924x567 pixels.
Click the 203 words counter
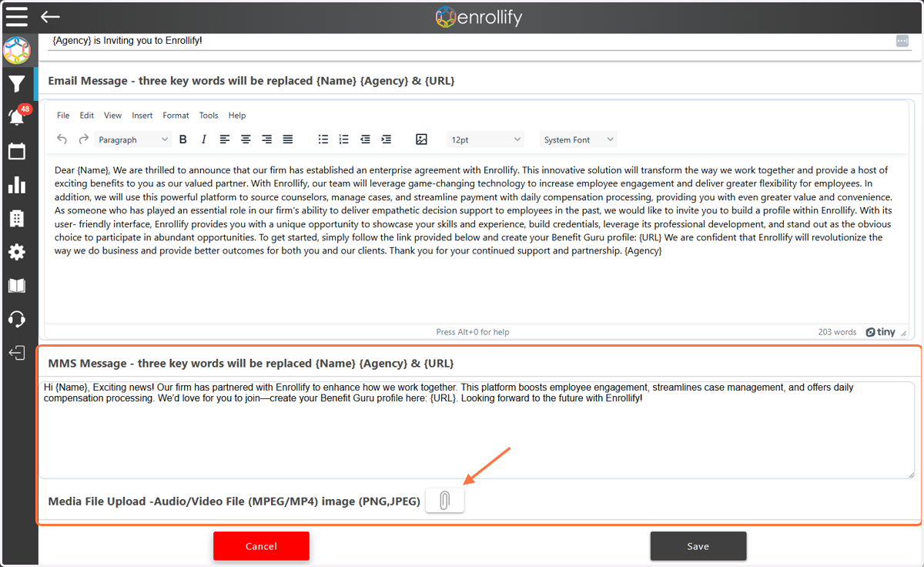(837, 332)
